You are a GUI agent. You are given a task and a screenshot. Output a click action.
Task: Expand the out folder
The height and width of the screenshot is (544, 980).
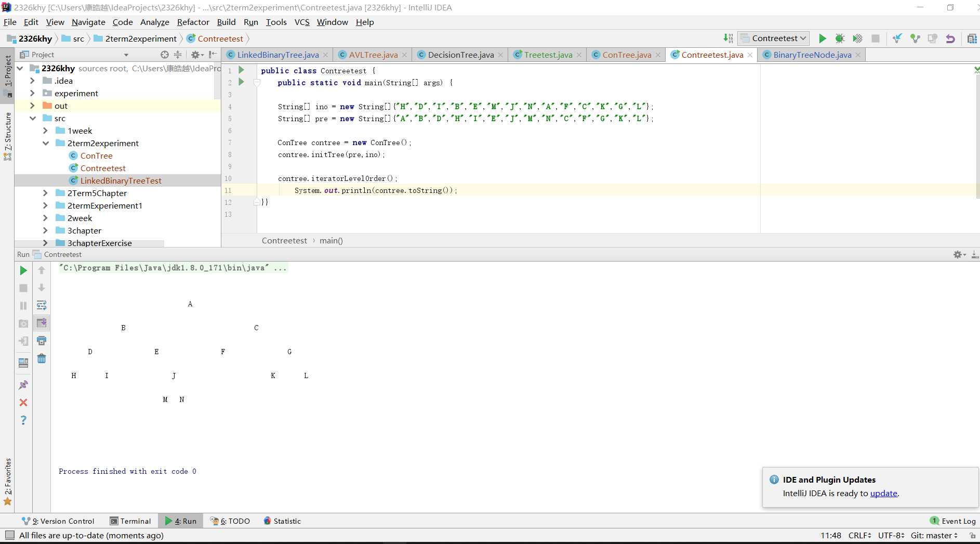coord(32,106)
